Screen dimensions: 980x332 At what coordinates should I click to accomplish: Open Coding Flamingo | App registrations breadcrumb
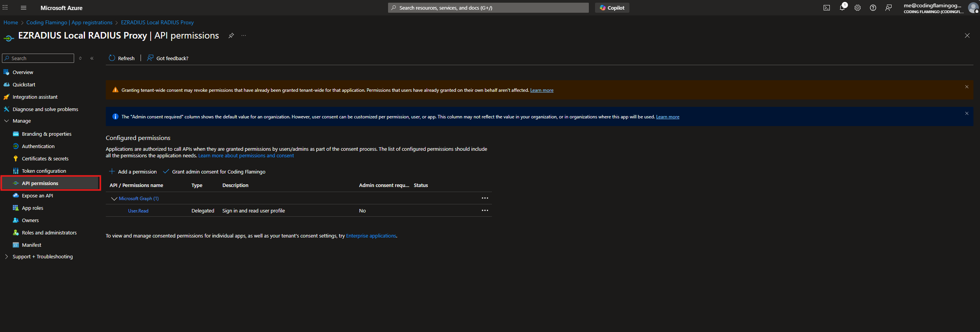coord(70,22)
